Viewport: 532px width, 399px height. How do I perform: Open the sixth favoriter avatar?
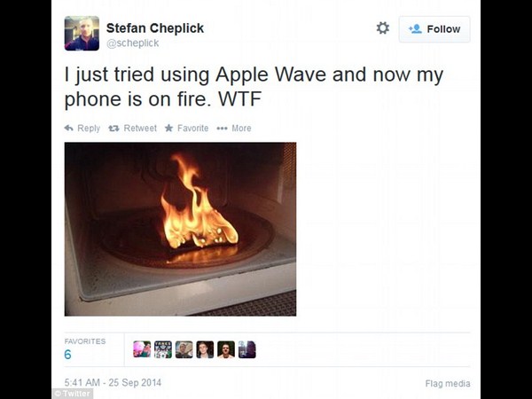pos(247,349)
